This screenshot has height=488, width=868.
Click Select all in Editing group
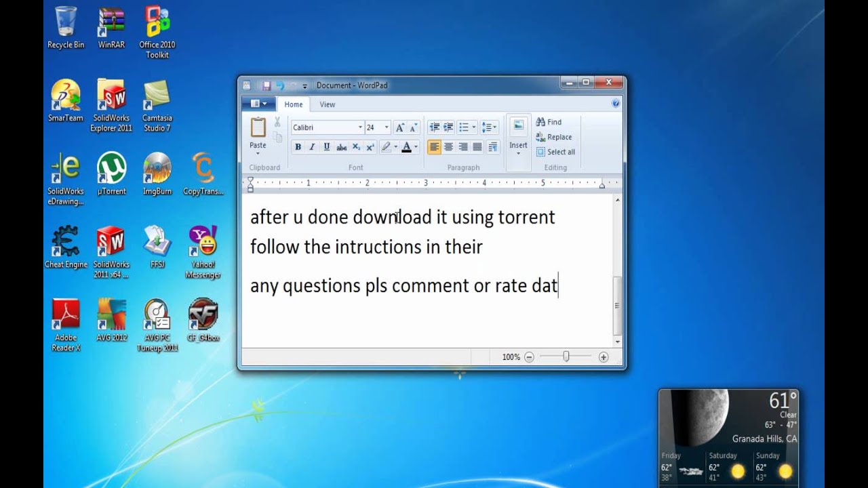[555, 152]
